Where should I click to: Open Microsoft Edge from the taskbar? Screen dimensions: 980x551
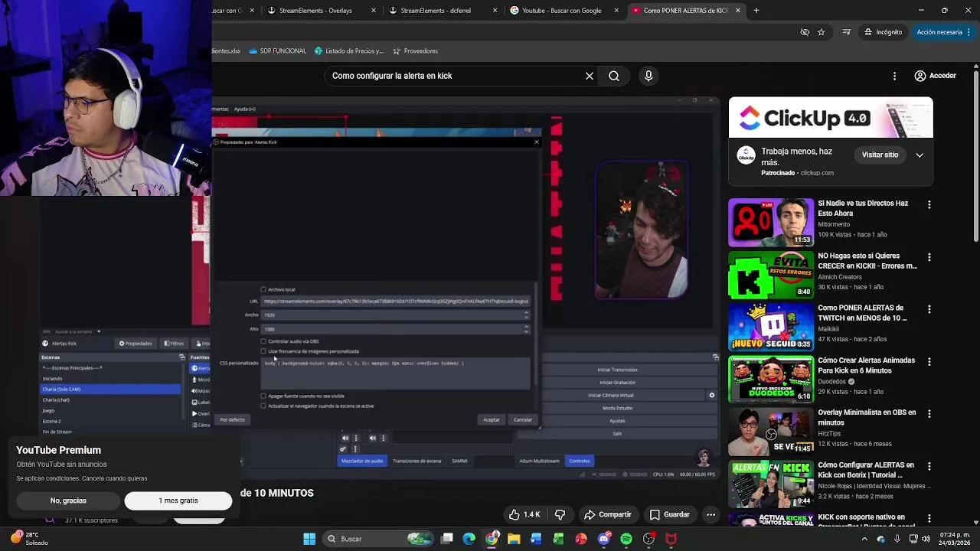pos(469,539)
